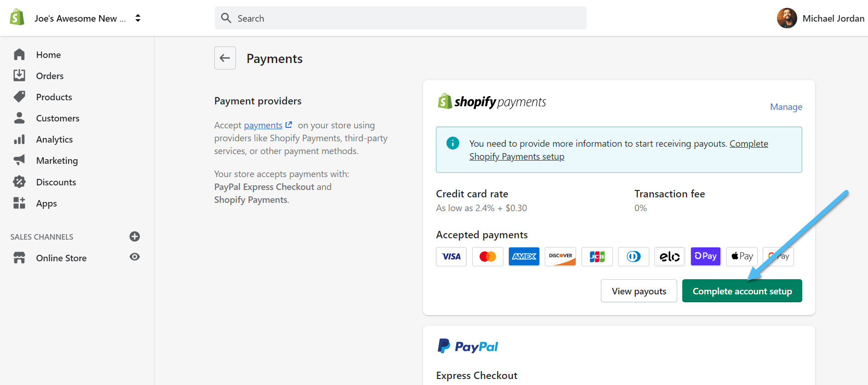Click the Orders inbox icon
Viewport: 868px width, 385px height.
[x=19, y=75]
